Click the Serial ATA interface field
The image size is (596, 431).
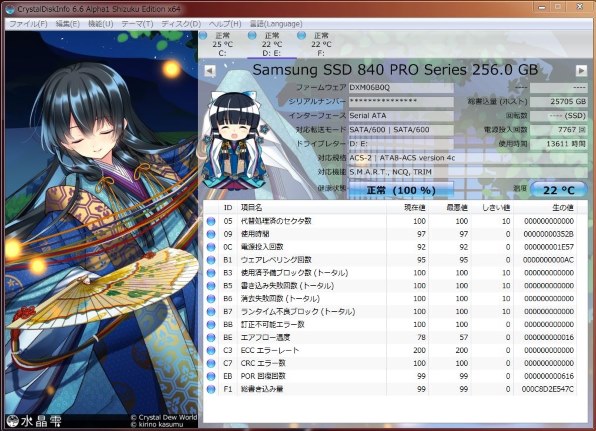click(x=401, y=116)
